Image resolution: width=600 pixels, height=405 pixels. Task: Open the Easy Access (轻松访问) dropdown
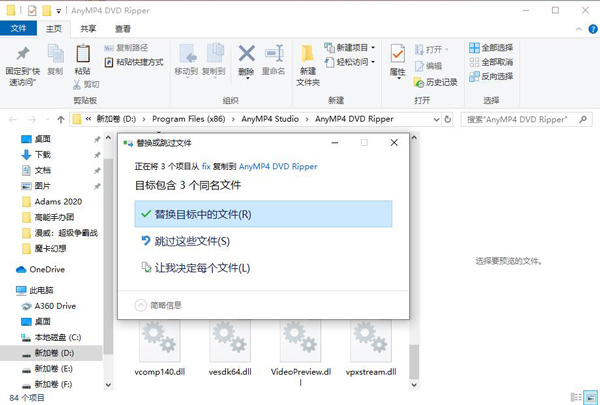(x=349, y=62)
